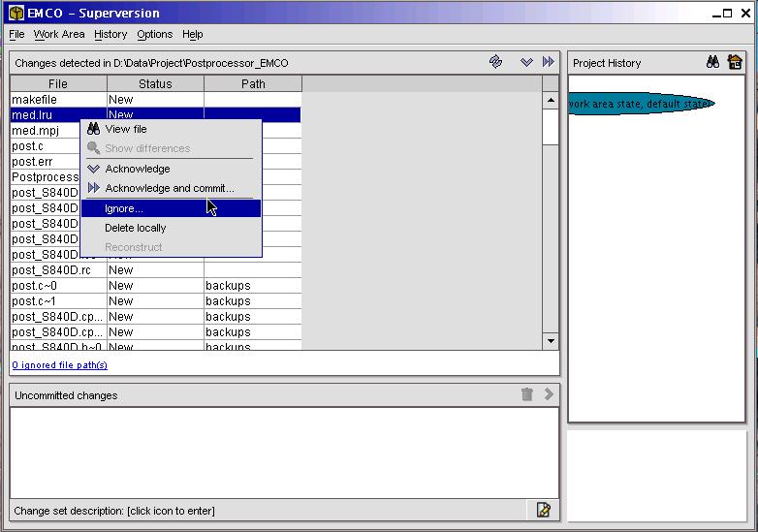Choose Delete locally in context menu
The width and height of the screenshot is (758, 532).
tap(172, 228)
